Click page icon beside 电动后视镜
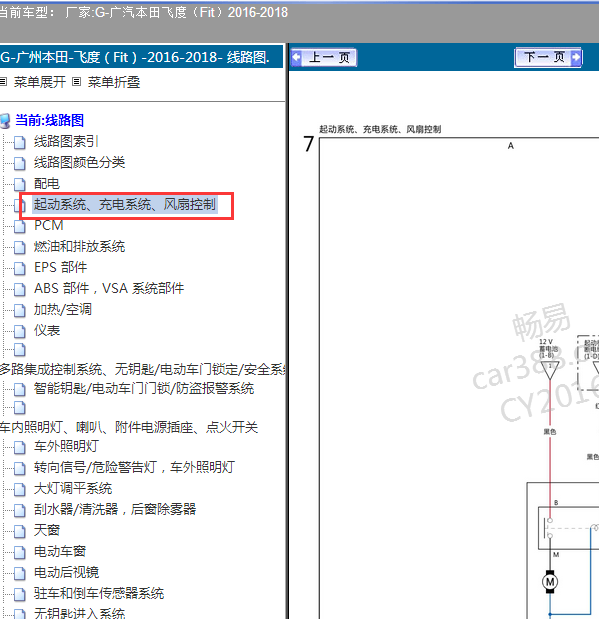599x619 pixels. pyautogui.click(x=20, y=573)
